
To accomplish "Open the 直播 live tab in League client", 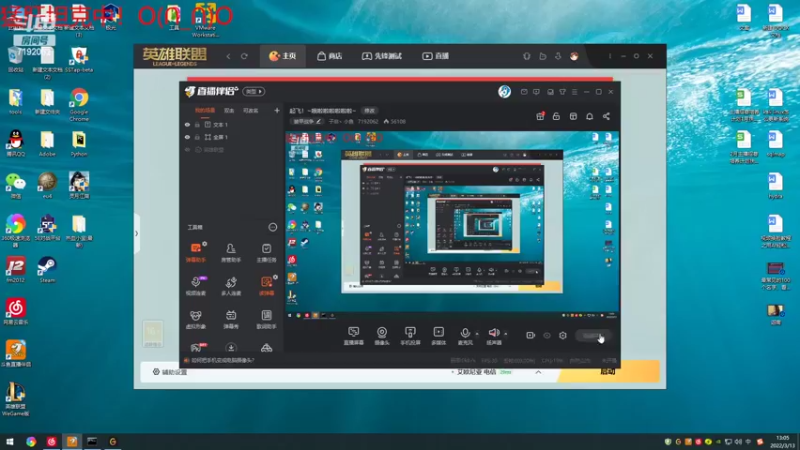I will click(x=436, y=56).
